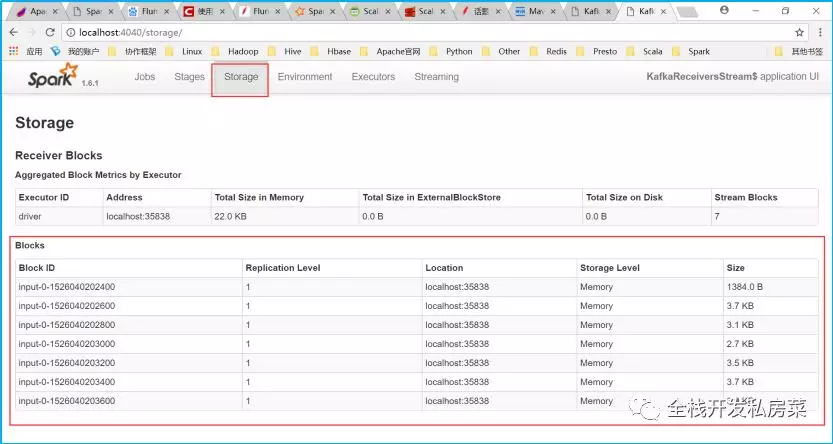Open the Streaming page in Spark UI
The image size is (833, 444).
436,76
